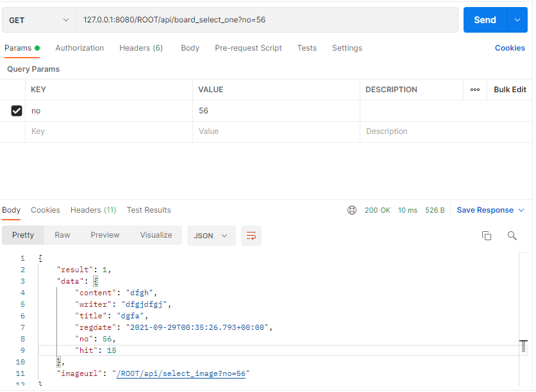Image resolution: width=536 pixels, height=392 pixels.
Task: Switch to Visualize response view
Action: tap(156, 235)
